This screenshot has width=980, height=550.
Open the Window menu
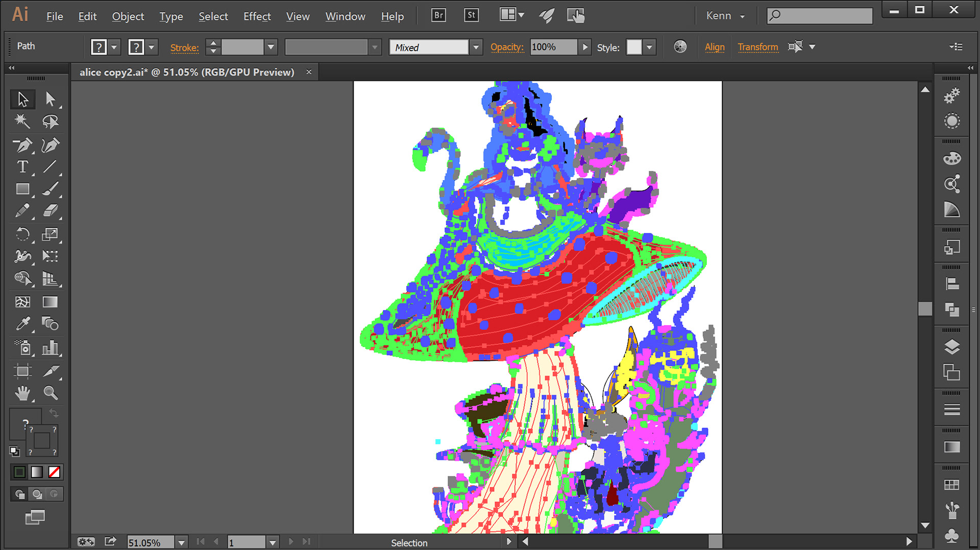[x=346, y=16]
